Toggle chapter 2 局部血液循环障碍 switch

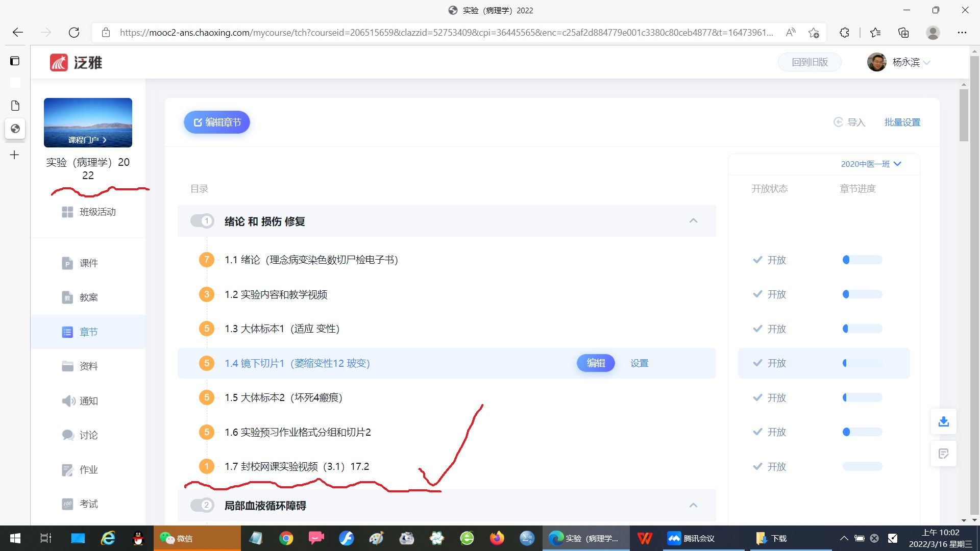pyautogui.click(x=202, y=505)
